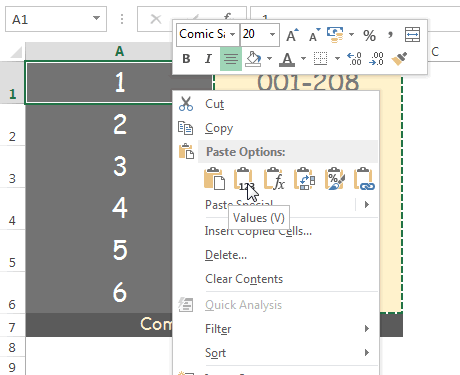This screenshot has width=460, height=375.
Task: Click row header 2
Action: 12,125
